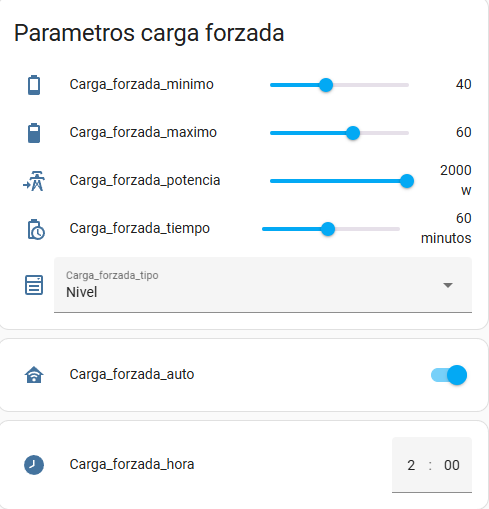Click the hour field showing 2
Viewport: 489px width, 509px height.
pos(411,465)
